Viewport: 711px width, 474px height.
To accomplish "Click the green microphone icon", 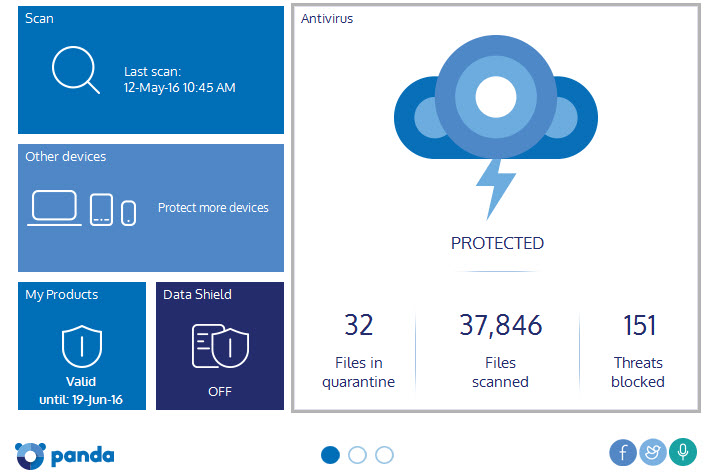I will point(682,452).
